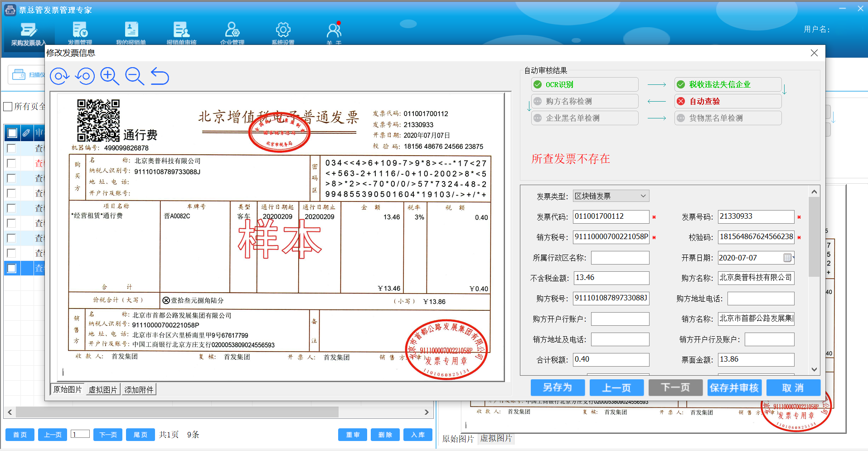Check the 所有页全 checkbox
This screenshot has width=868, height=451.
(x=8, y=106)
